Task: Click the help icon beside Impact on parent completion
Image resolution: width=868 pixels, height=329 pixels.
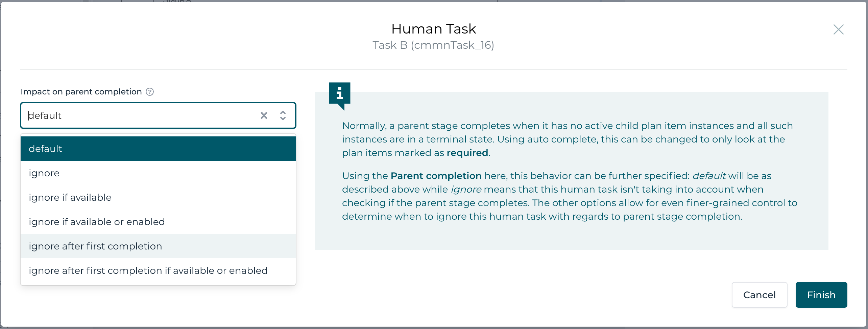Action: [150, 92]
